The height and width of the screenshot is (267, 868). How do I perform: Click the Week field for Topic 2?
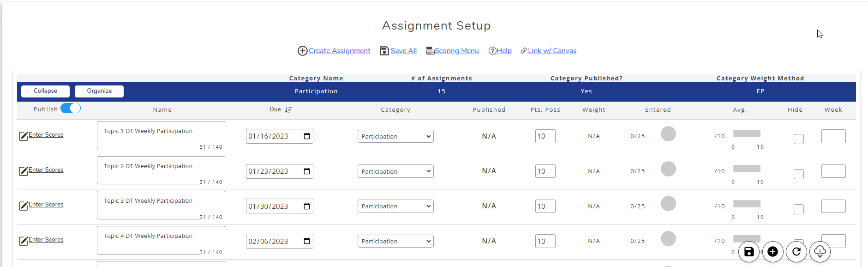833,171
